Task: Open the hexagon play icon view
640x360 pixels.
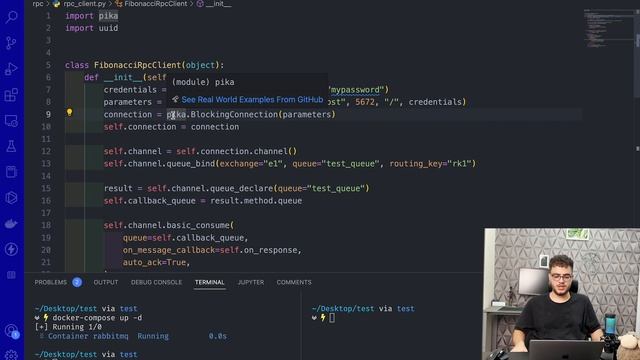Action: coord(11,198)
